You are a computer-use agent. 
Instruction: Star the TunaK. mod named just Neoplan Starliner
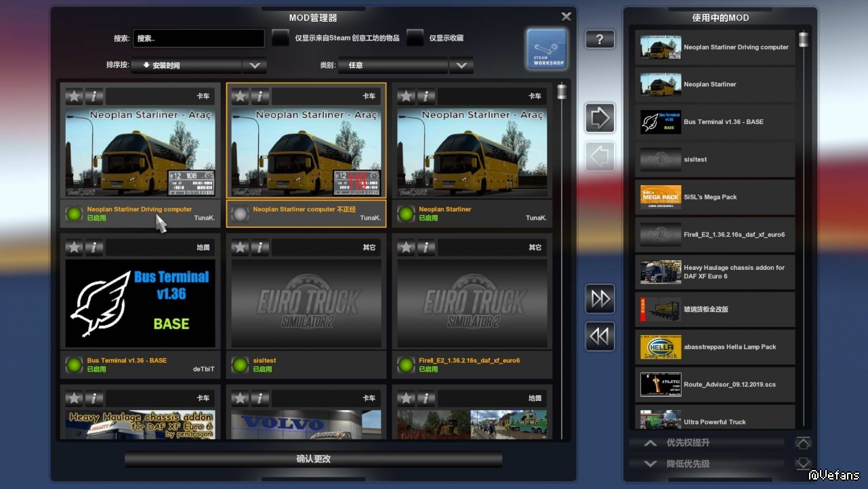(x=406, y=96)
